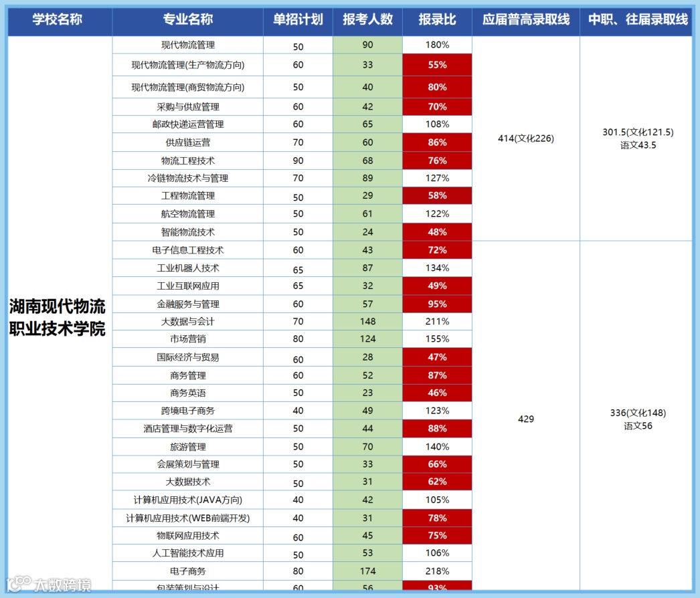Click the 专业名称 column header
This screenshot has width=700, height=598.
[188, 20]
